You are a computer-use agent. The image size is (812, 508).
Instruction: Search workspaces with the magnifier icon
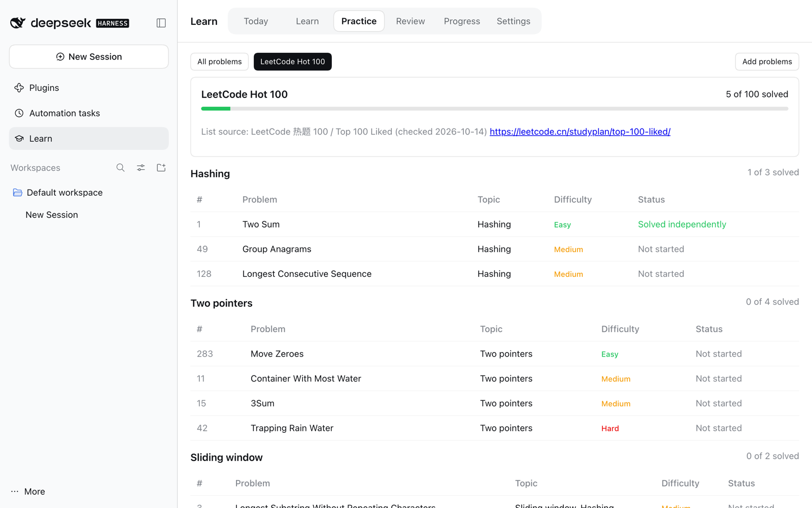120,168
